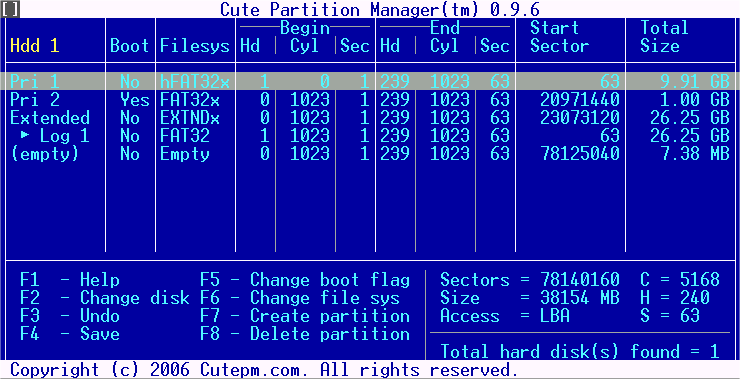Click the F3 Undo command

pyautogui.click(x=70, y=316)
